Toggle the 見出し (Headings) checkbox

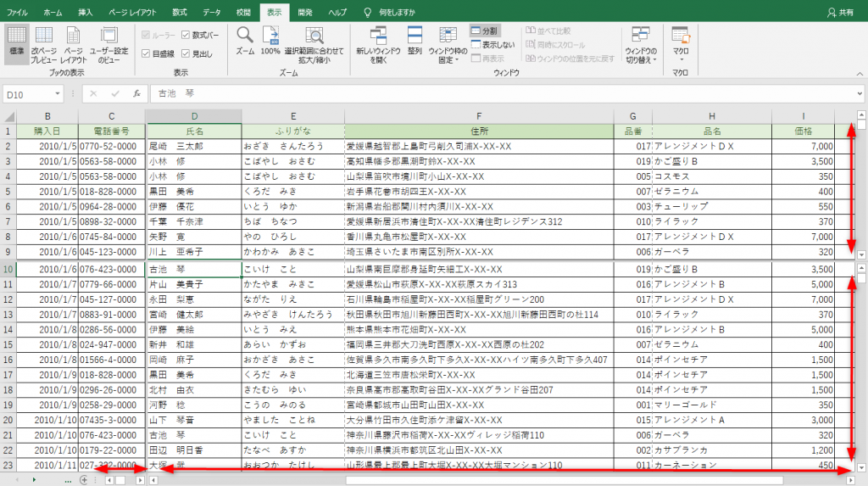pos(186,53)
